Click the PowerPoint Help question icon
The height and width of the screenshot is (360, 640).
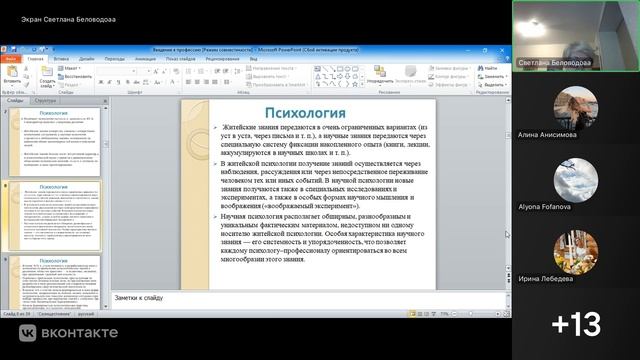coord(507,59)
